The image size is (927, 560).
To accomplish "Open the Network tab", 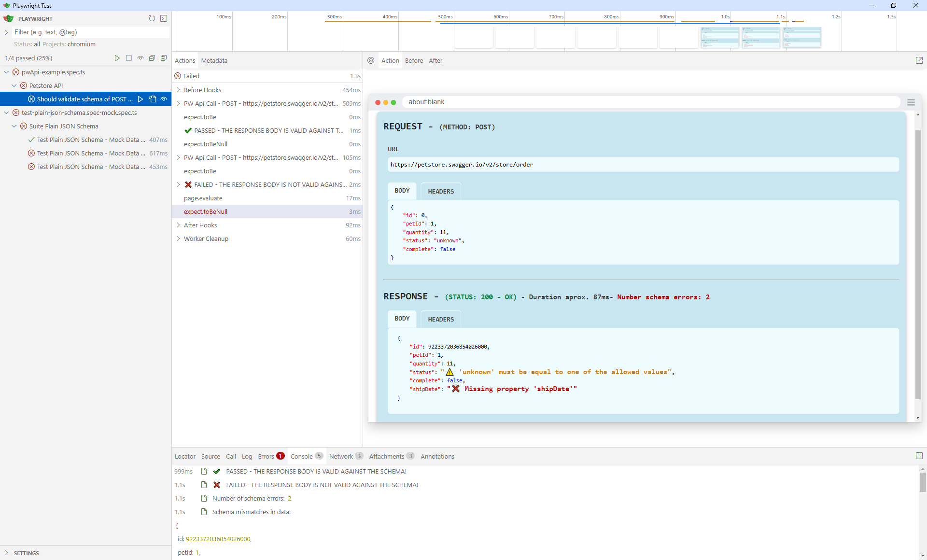I will tap(346, 456).
